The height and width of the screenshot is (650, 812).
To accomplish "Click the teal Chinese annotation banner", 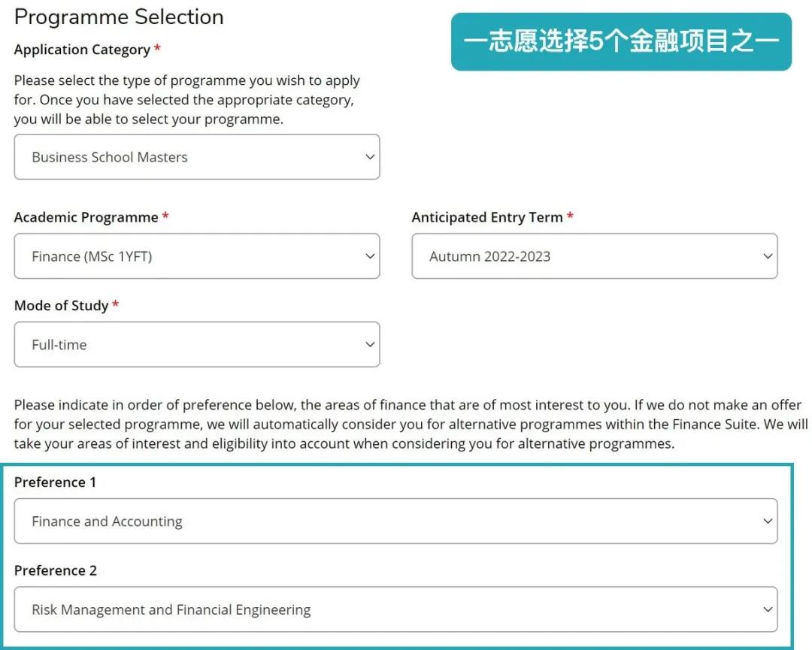I will [x=621, y=42].
